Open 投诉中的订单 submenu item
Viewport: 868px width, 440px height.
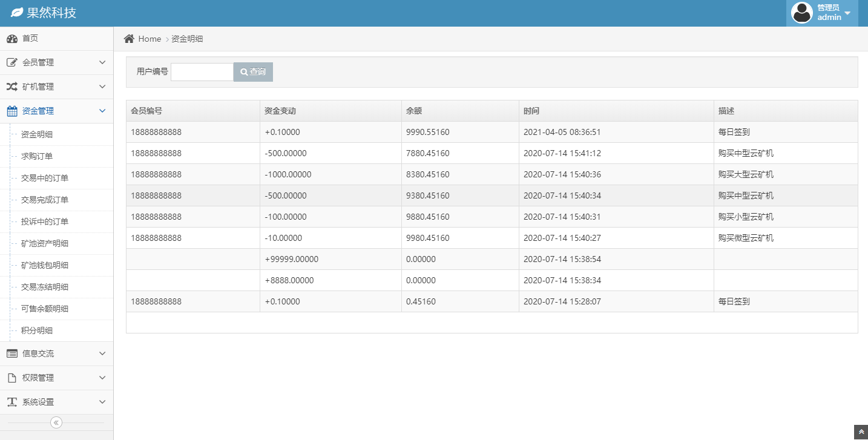56,222
